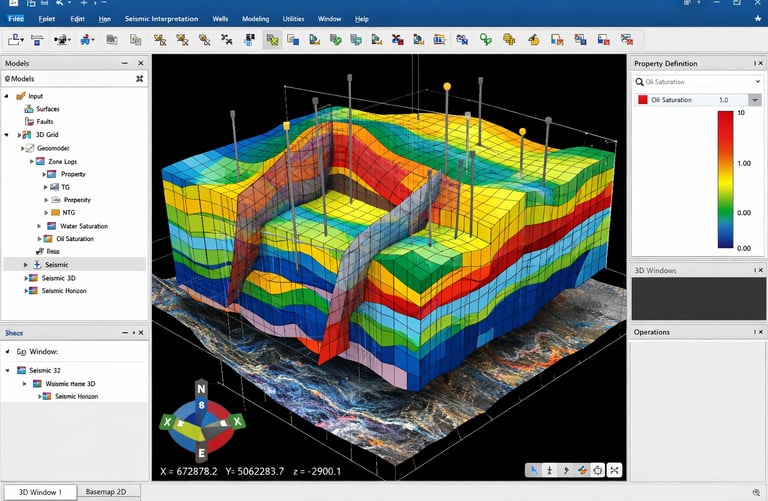
Task: Click the red X toolbar icon
Action: 397,40
